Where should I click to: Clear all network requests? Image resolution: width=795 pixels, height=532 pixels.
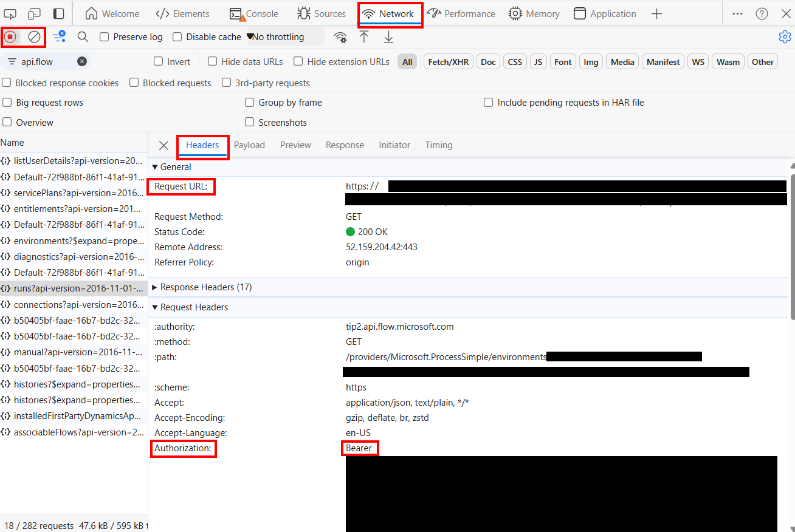34,36
